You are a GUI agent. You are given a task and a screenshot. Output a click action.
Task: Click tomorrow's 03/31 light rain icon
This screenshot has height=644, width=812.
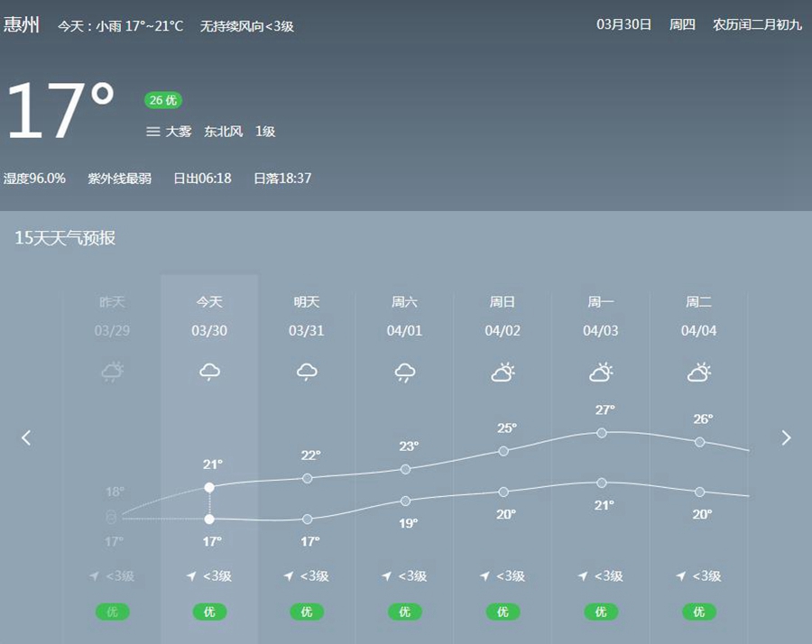pyautogui.click(x=307, y=372)
